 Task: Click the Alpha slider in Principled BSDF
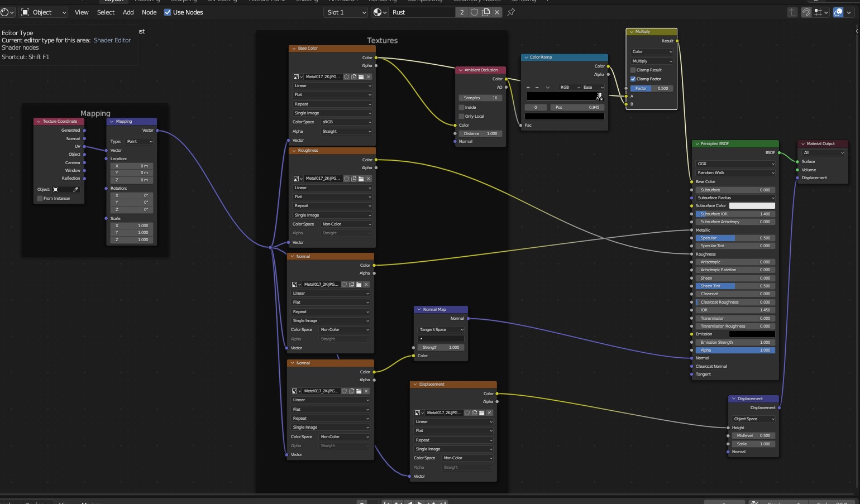[x=735, y=350]
